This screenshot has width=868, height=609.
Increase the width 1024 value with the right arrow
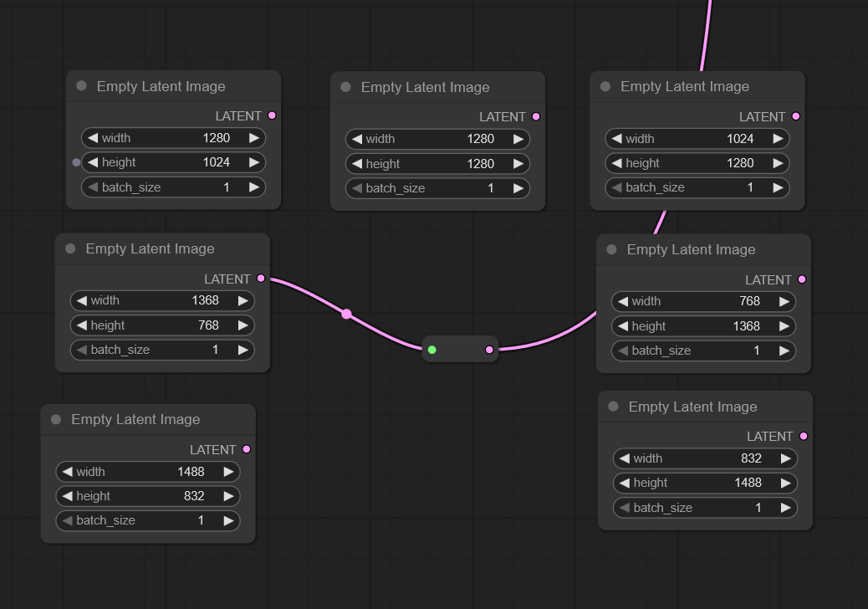[778, 138]
